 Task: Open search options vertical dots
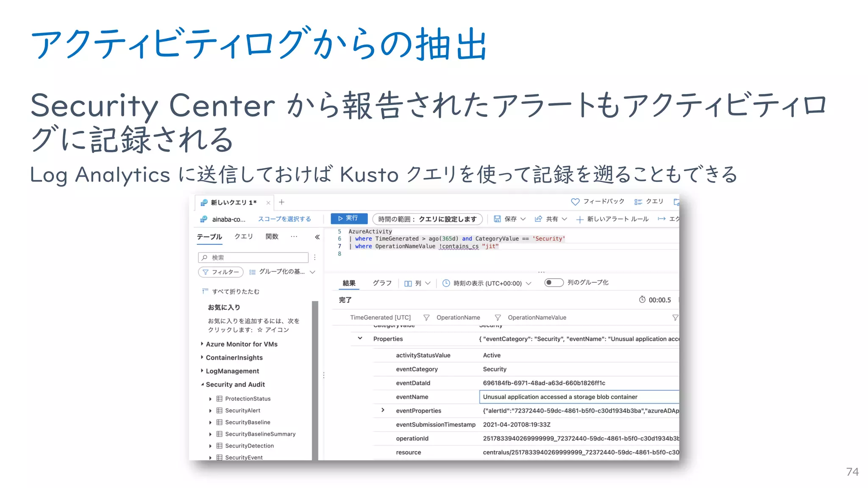[x=314, y=257]
